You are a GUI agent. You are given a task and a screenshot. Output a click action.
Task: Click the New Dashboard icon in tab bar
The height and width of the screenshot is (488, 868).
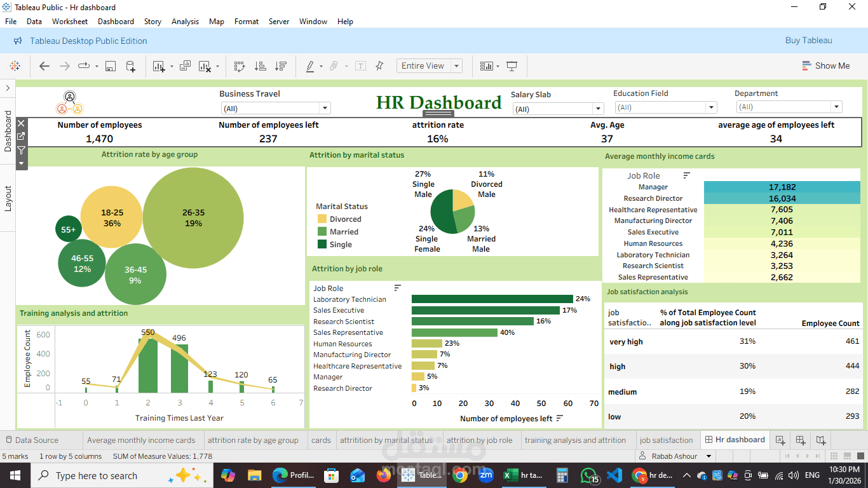801,440
